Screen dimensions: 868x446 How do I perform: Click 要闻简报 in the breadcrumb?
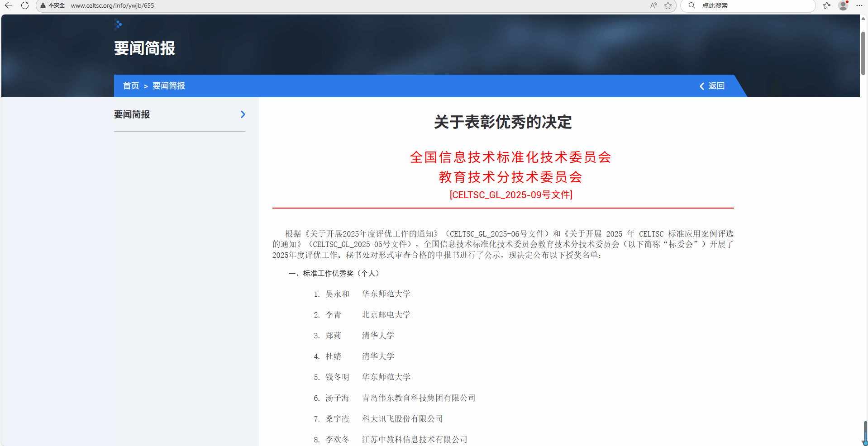coord(169,86)
